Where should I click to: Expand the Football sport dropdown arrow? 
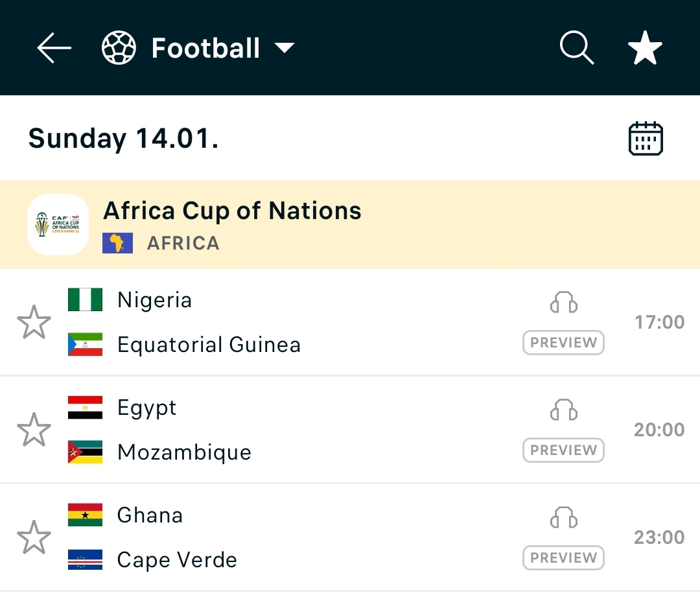tap(284, 49)
